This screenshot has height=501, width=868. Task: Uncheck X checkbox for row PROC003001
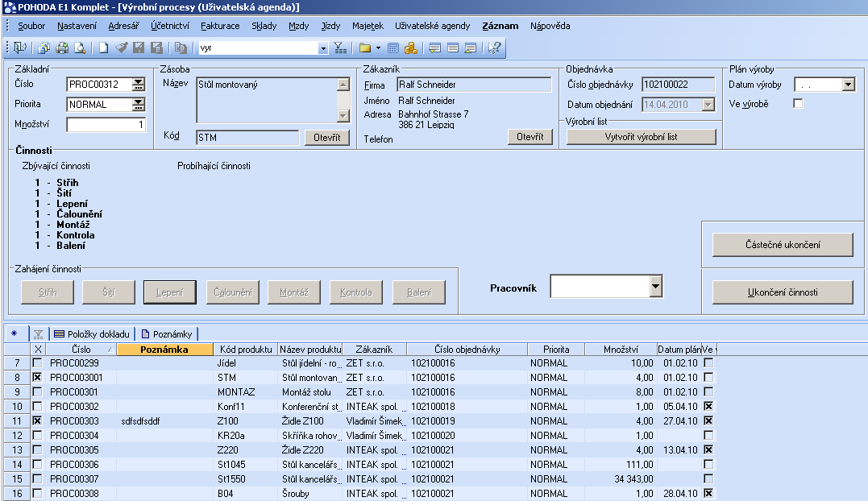(x=37, y=377)
